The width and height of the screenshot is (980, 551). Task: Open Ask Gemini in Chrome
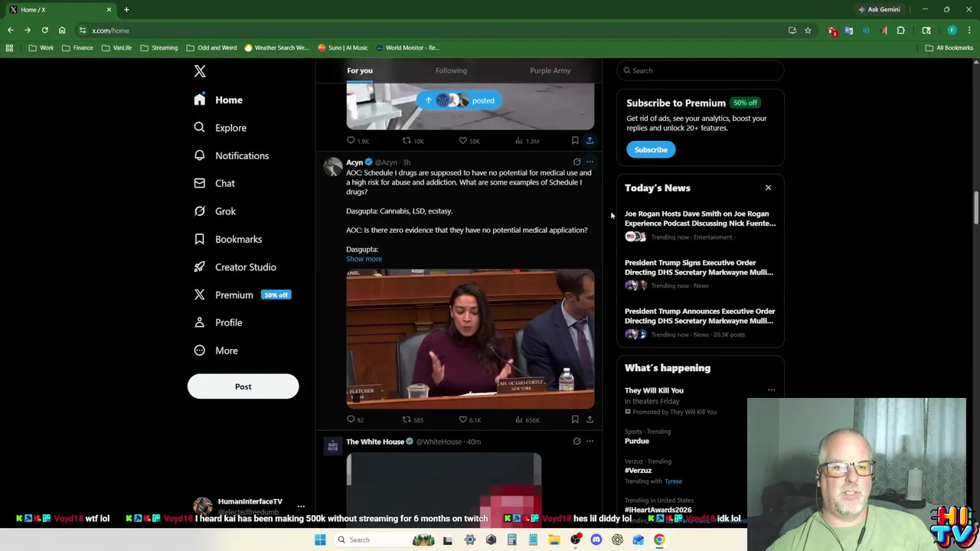(x=879, y=9)
